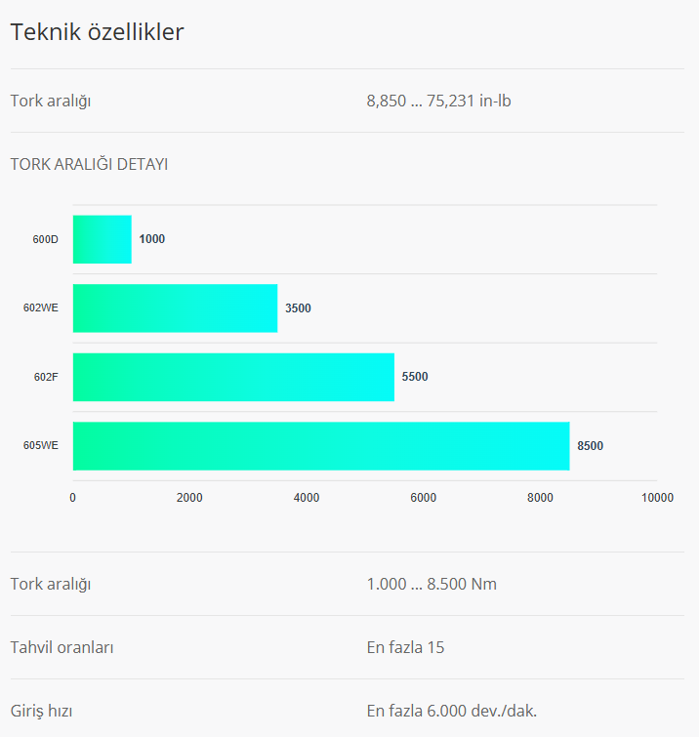Click the 1000 value label
Image resolution: width=700 pixels, height=737 pixels.
(152, 239)
